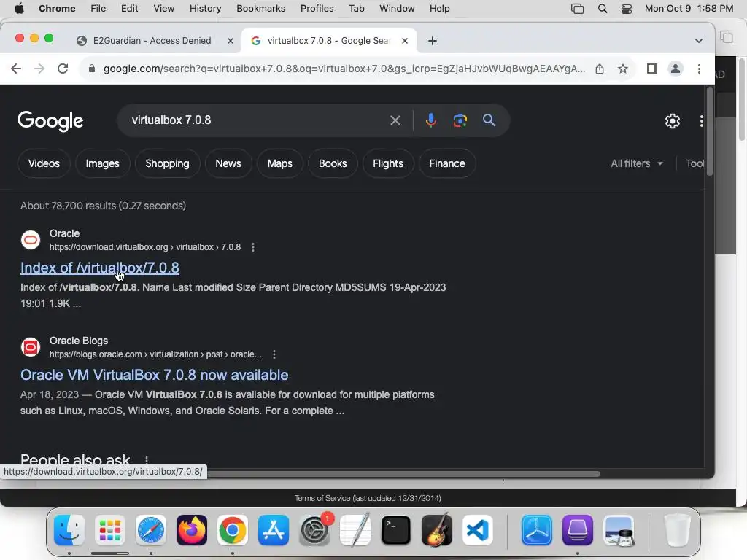
Task: Filter results by Flights
Action: pos(388,163)
